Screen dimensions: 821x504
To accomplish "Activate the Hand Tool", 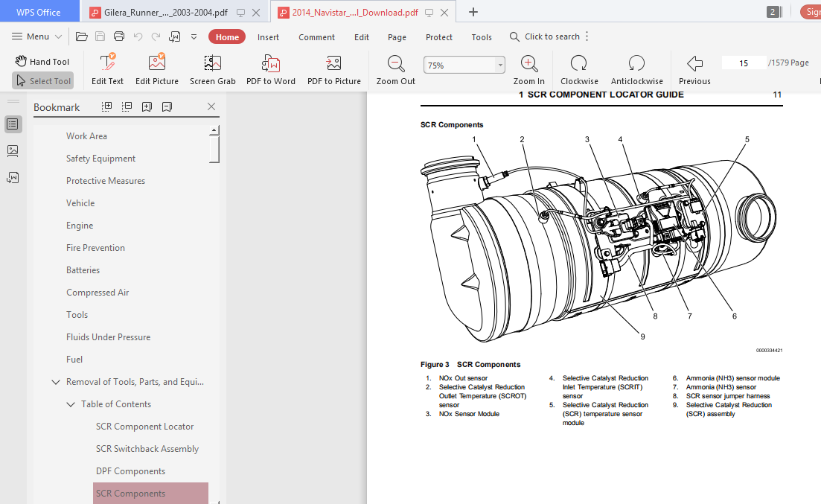I will pyautogui.click(x=42, y=61).
